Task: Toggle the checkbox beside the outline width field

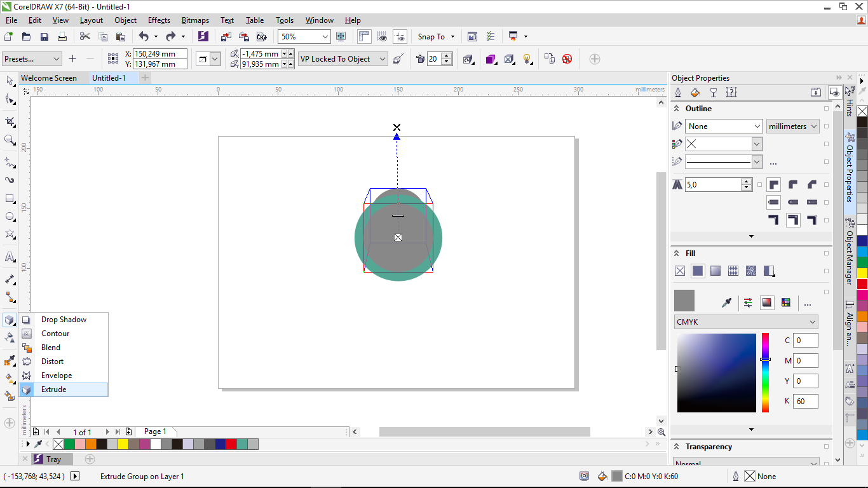Action: (x=759, y=184)
